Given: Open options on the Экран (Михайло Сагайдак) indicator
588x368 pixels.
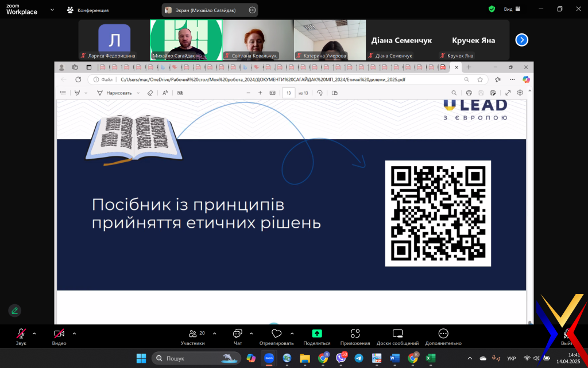Looking at the screenshot, I should tap(253, 10).
